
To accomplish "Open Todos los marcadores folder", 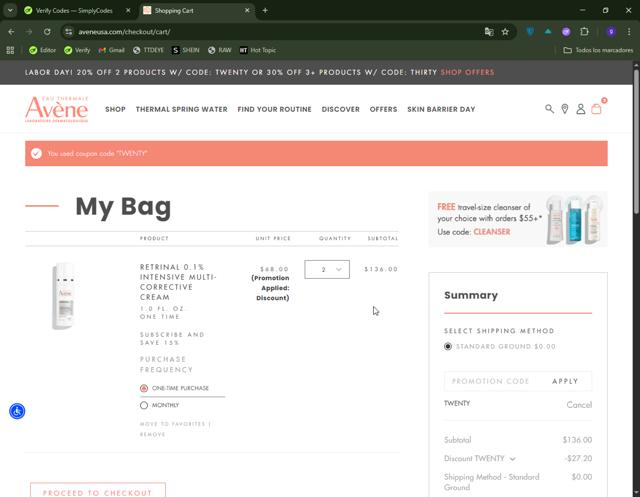I will (x=598, y=50).
